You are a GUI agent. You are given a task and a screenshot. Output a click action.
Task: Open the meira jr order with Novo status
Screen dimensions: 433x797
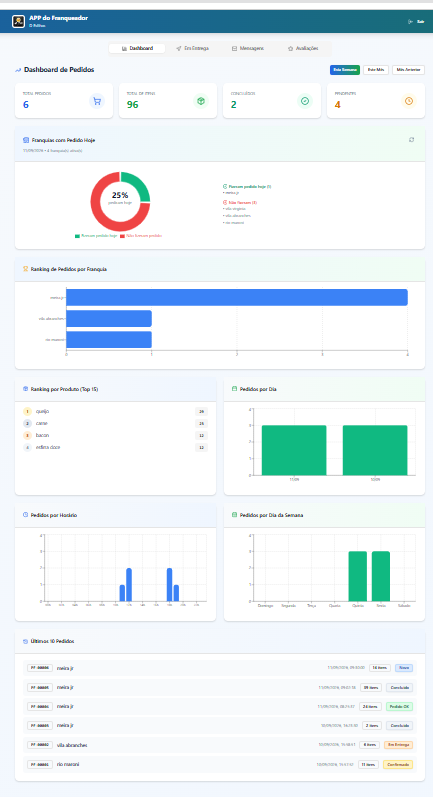pos(220,668)
